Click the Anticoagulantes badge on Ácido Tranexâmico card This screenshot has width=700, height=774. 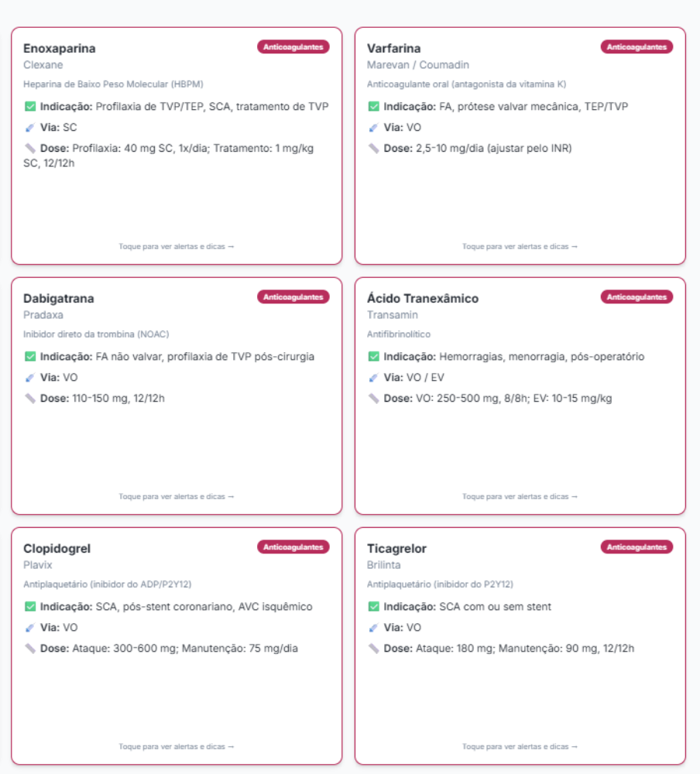tap(637, 297)
